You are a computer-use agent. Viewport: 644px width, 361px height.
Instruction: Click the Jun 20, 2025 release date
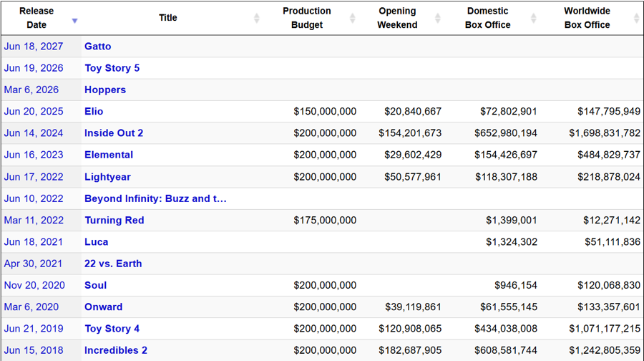pyautogui.click(x=34, y=112)
